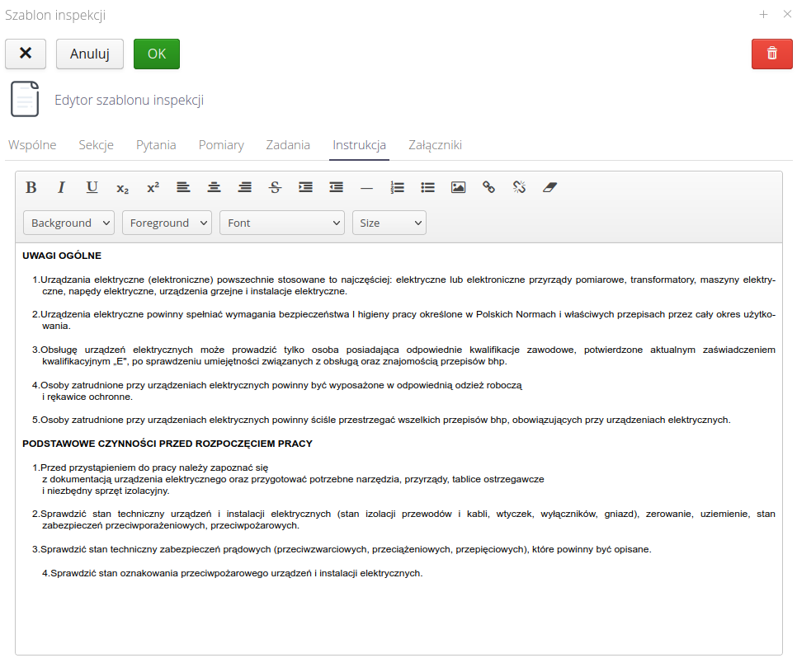Insert a hyperlink
This screenshot has height=672, width=797.
(488, 187)
